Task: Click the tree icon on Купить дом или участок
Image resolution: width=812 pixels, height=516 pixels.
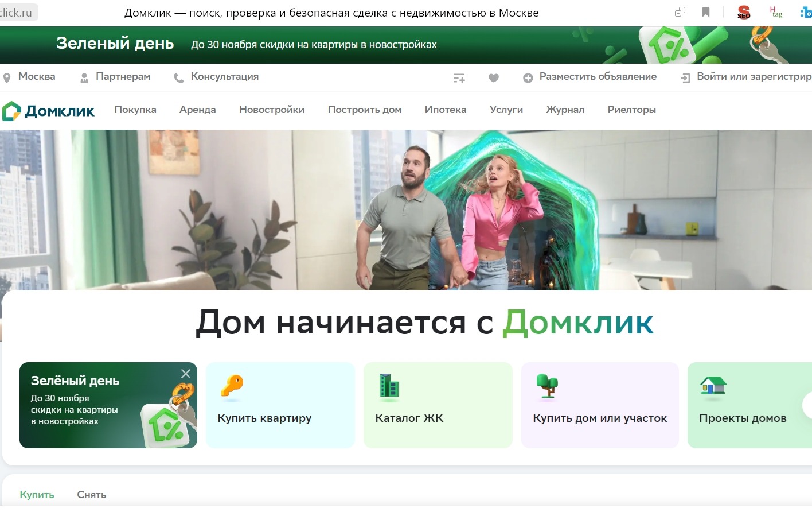Action: coord(546,386)
